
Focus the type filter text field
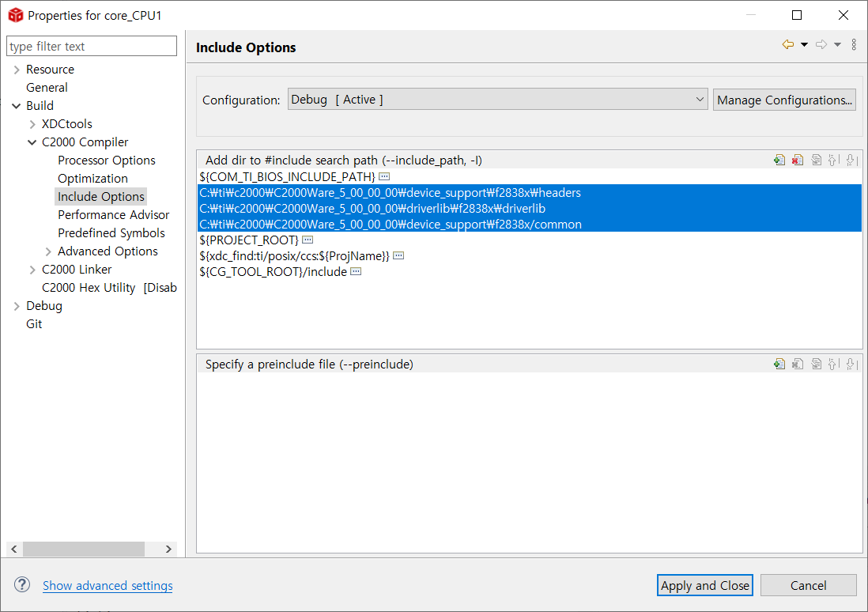tap(92, 46)
